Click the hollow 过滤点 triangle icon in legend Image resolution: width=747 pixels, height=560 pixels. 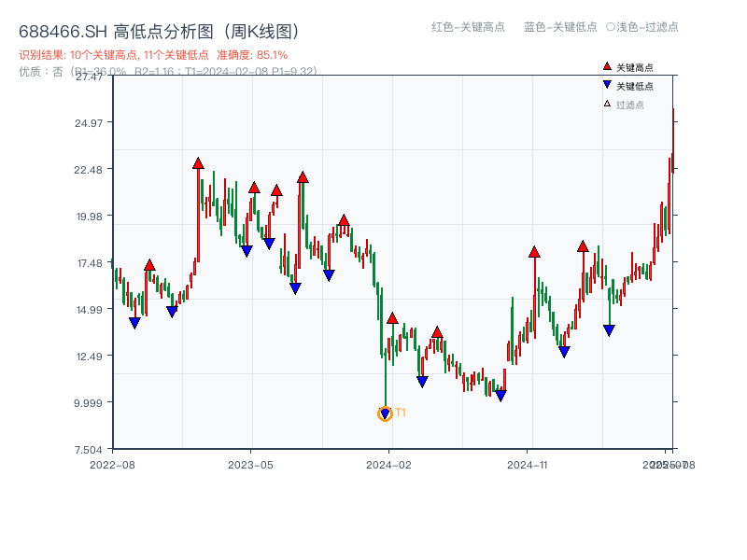[x=607, y=103]
